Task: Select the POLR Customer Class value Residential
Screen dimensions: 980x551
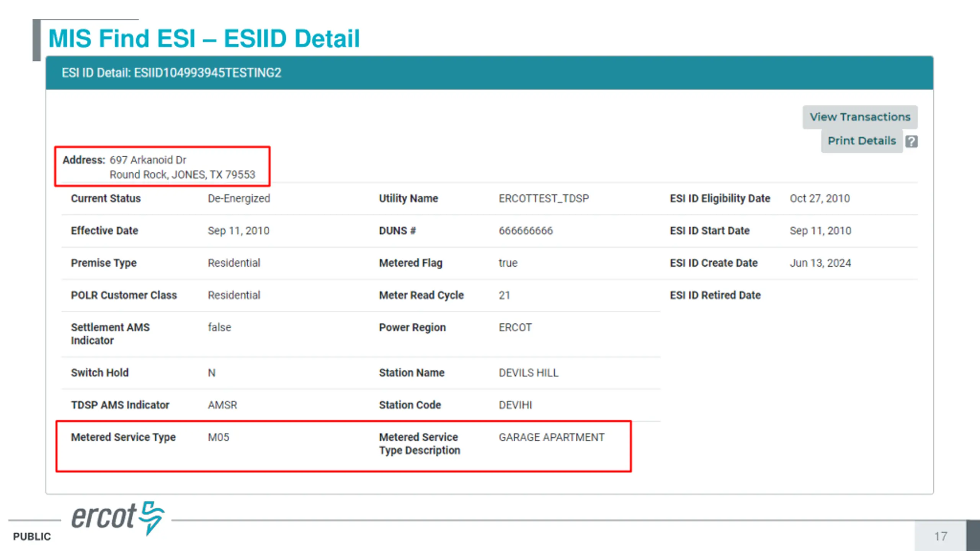Action: pyautogui.click(x=234, y=295)
